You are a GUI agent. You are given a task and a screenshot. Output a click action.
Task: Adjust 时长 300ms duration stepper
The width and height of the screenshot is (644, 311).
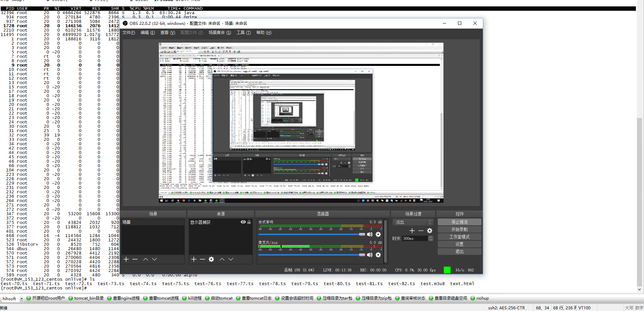coord(430,238)
